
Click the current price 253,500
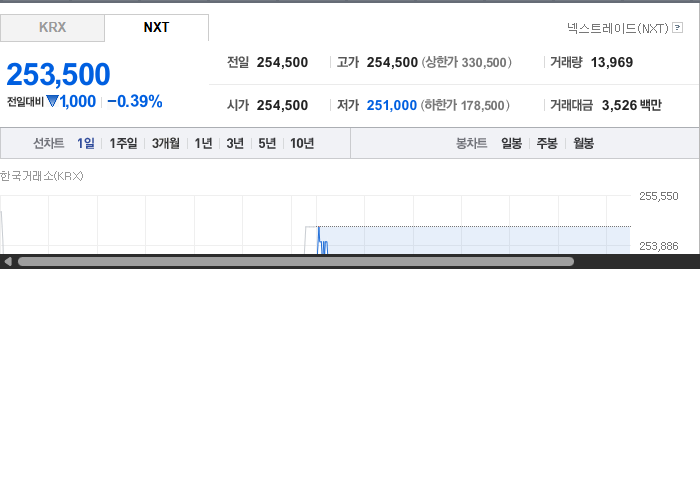click(58, 74)
